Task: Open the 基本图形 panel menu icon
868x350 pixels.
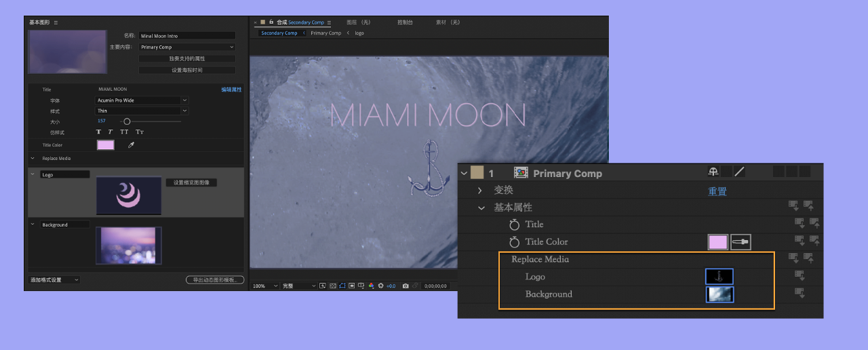Action: click(56, 22)
